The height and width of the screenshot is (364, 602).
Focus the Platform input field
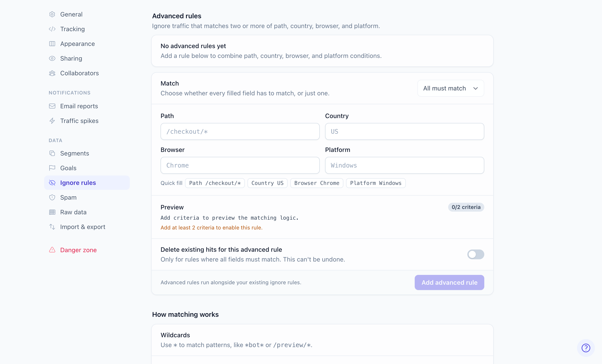coord(404,165)
